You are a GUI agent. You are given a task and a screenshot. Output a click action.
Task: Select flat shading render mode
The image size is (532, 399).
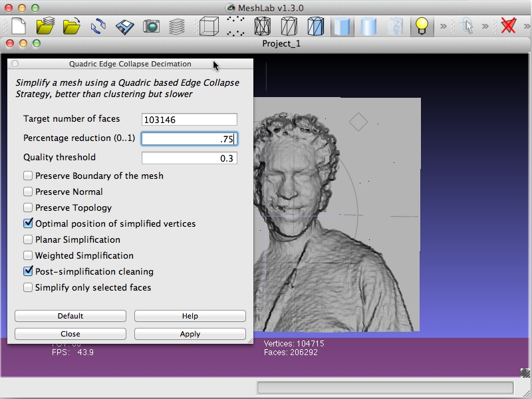342,26
